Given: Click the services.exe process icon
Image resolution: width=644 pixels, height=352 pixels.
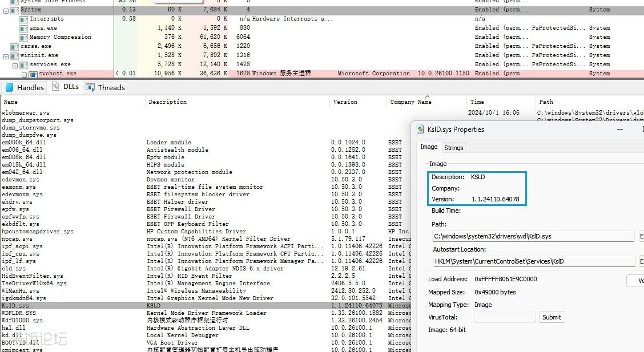Looking at the screenshot, I should pos(23,64).
